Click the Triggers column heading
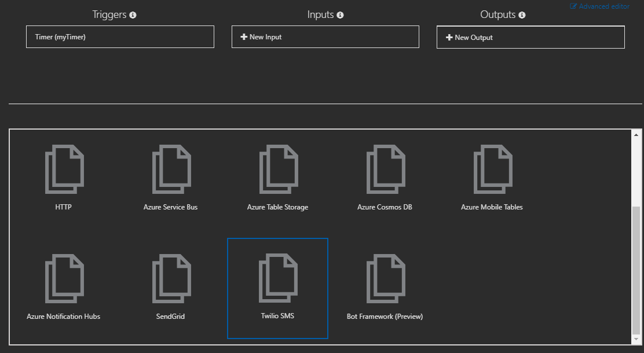 click(109, 15)
